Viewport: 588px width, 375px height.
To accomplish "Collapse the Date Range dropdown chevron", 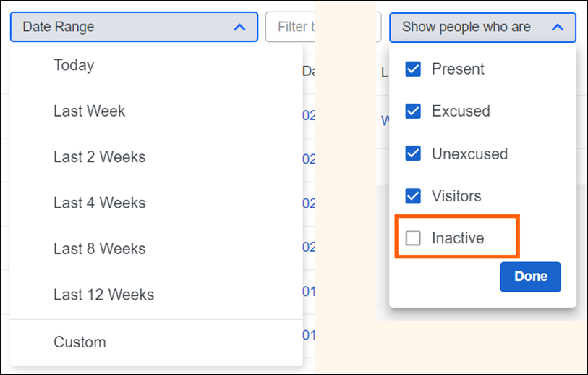I will pos(240,28).
